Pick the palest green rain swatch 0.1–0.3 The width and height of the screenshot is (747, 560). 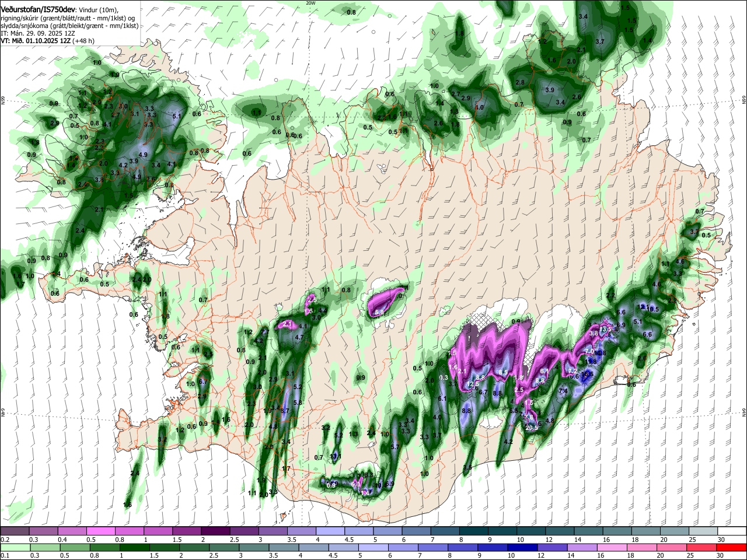click(x=15, y=547)
